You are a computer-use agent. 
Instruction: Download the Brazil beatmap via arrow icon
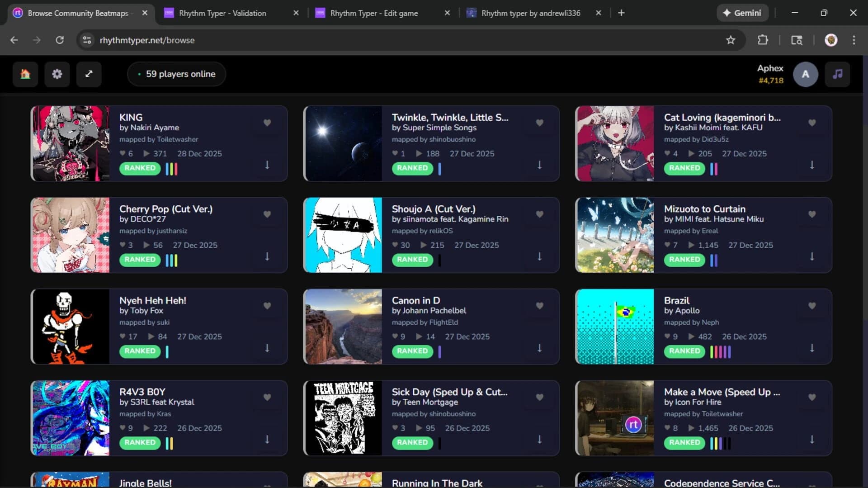click(x=812, y=349)
